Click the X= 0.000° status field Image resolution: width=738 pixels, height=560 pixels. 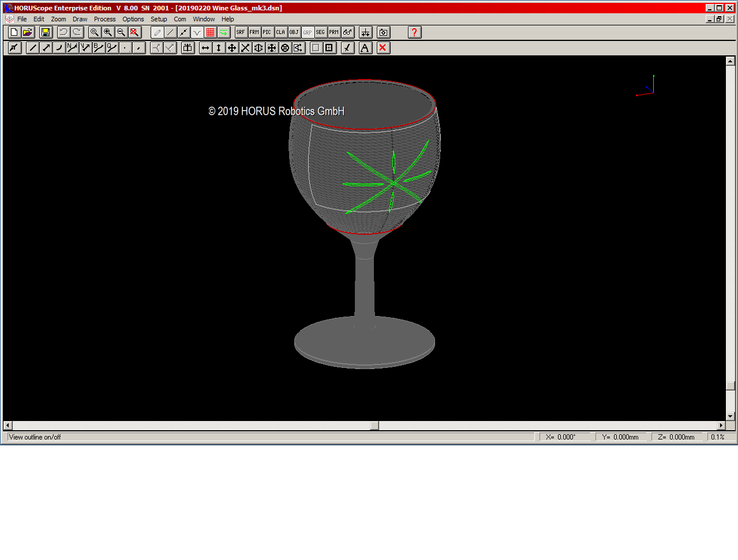tap(566, 437)
